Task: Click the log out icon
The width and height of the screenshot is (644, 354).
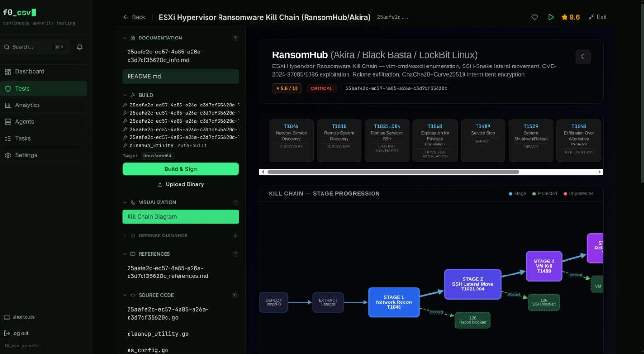Action: [7, 333]
